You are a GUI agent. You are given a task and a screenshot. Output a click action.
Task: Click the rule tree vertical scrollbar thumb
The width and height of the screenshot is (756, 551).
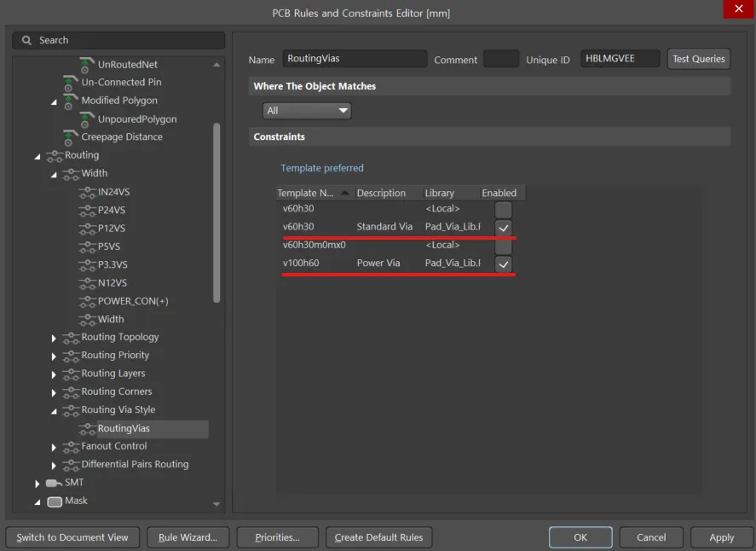click(x=216, y=212)
